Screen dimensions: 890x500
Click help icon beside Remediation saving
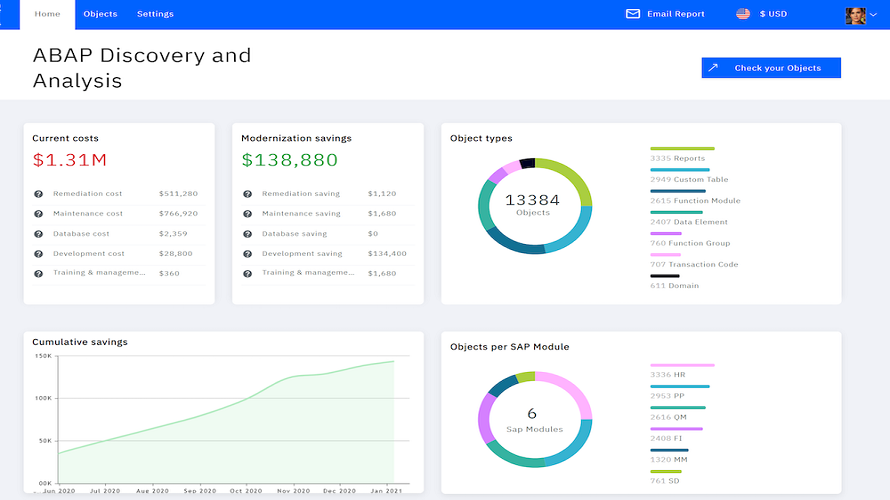(247, 194)
